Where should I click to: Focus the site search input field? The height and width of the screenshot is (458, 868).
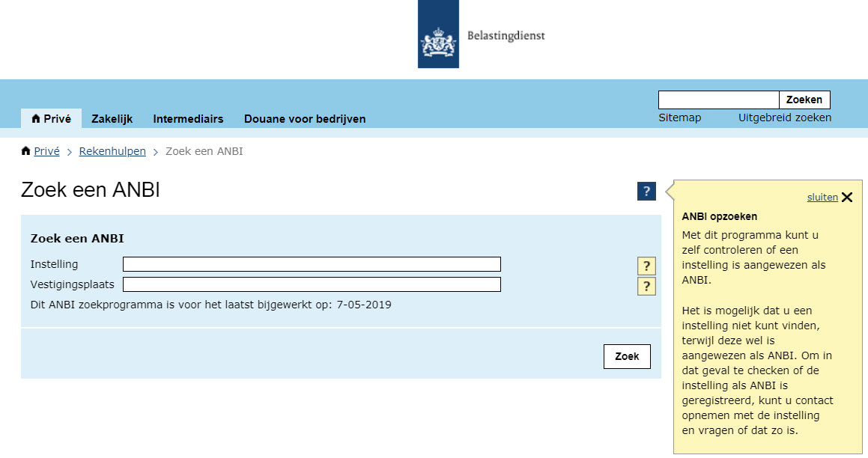coord(718,100)
